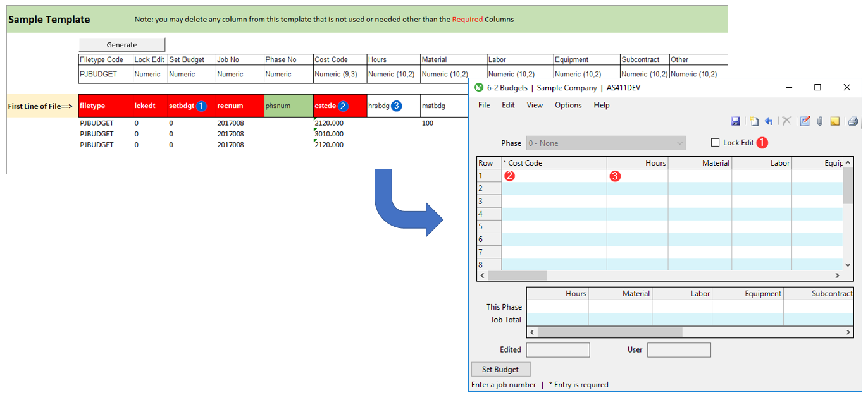Click the printer icon in toolbar
Image resolution: width=868 pixels, height=400 pixels.
(852, 121)
